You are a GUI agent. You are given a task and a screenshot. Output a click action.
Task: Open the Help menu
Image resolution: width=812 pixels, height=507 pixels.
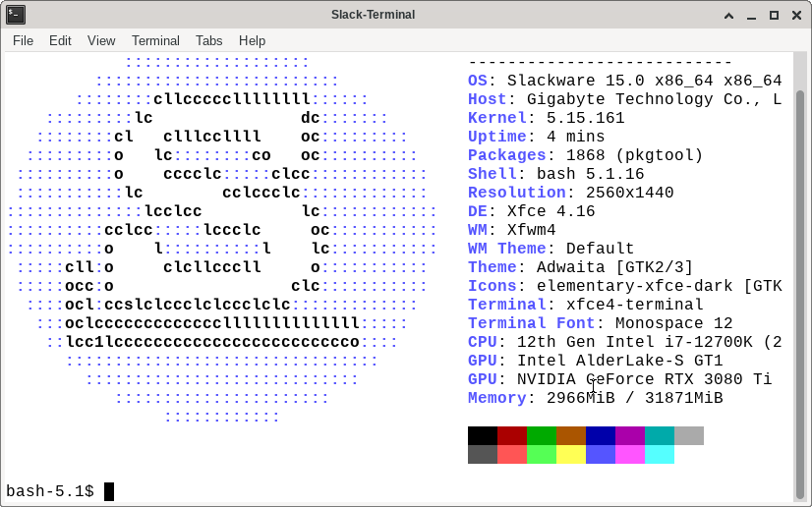[x=252, y=40]
